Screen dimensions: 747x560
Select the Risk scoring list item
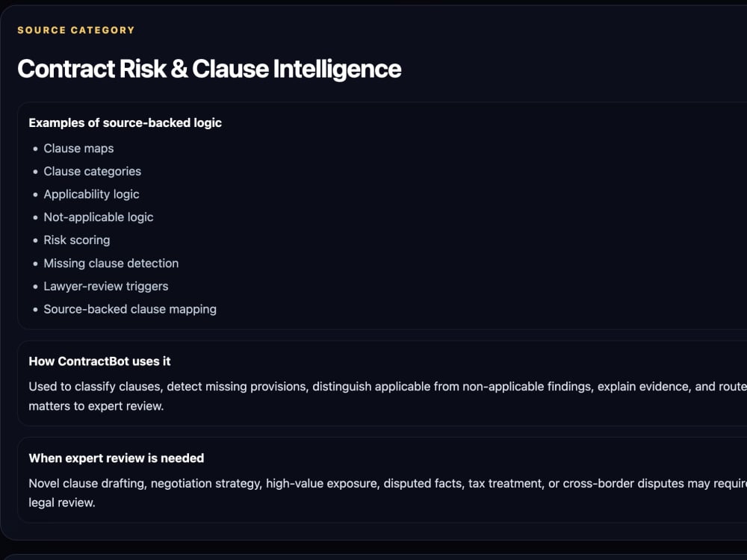77,240
